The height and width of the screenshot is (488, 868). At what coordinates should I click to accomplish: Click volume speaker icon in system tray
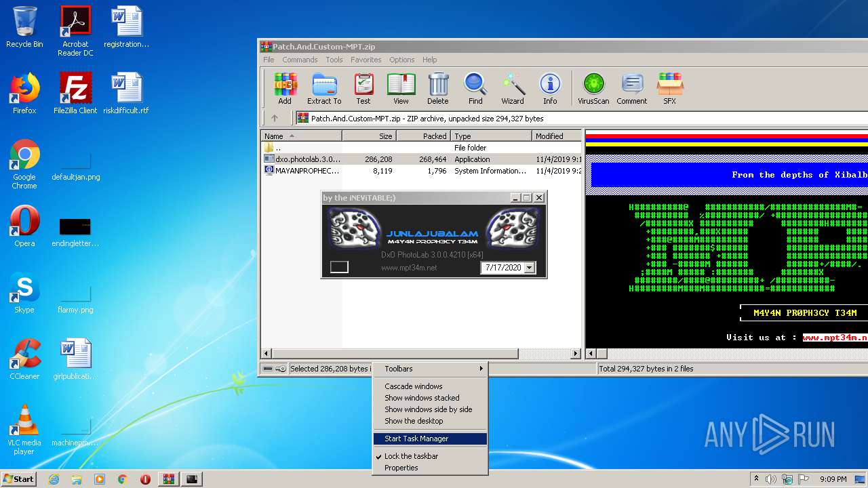coord(771,479)
